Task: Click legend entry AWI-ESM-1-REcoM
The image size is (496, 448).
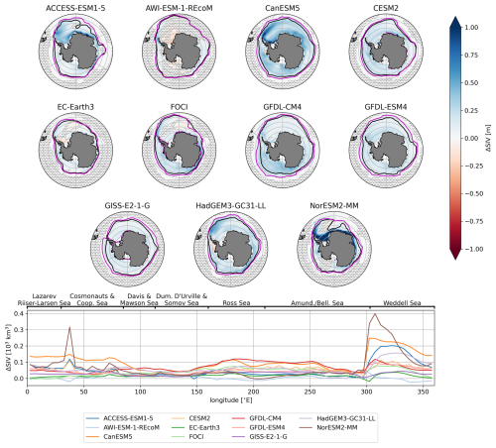Action: (x=123, y=427)
